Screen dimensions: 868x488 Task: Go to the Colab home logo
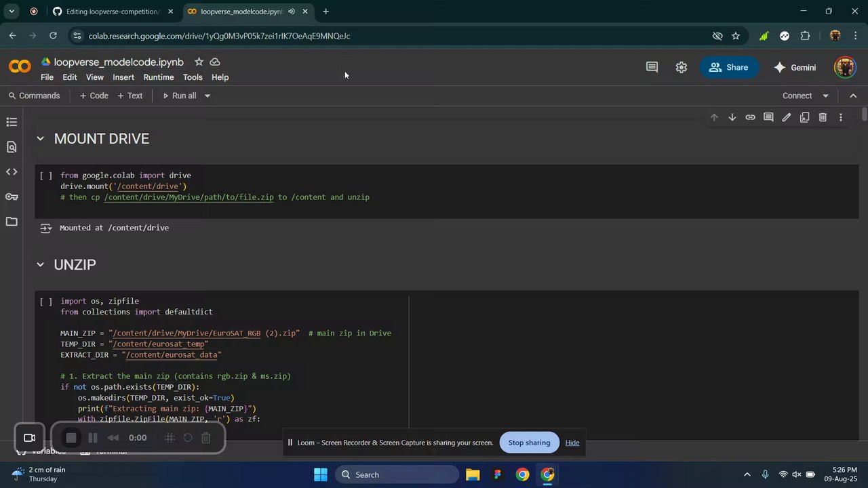(20, 66)
